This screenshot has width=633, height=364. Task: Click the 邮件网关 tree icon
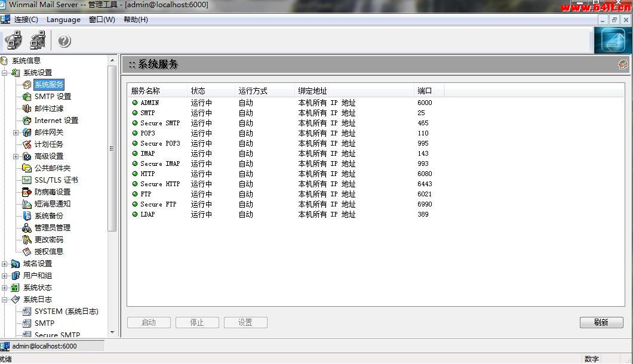(x=27, y=132)
